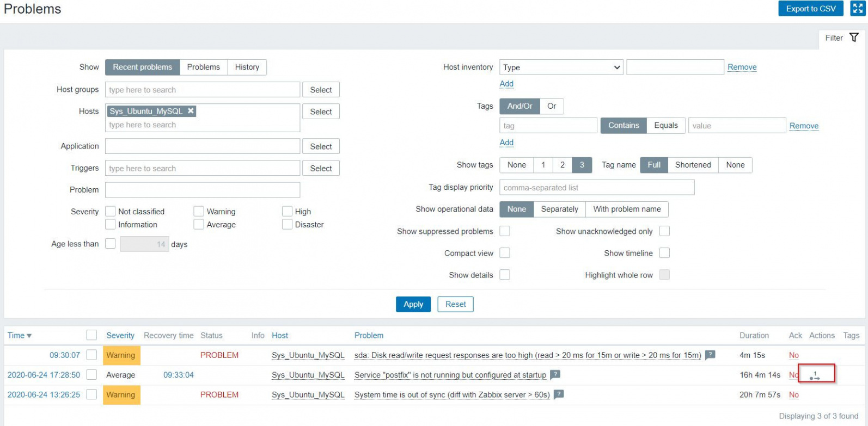The image size is (868, 426).
Task: Focus the Problem name input field
Action: coord(203,190)
